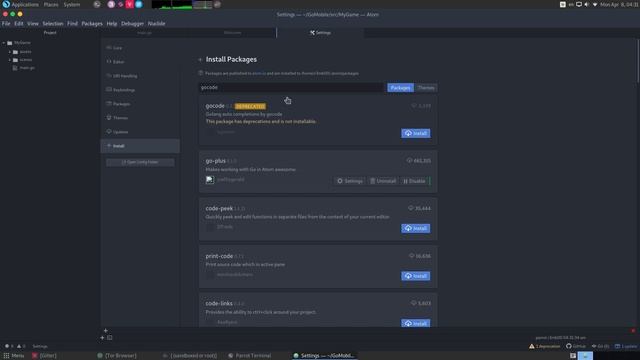The width and height of the screenshot is (640, 360).
Task: Open the Debugger menu
Action: tap(132, 24)
